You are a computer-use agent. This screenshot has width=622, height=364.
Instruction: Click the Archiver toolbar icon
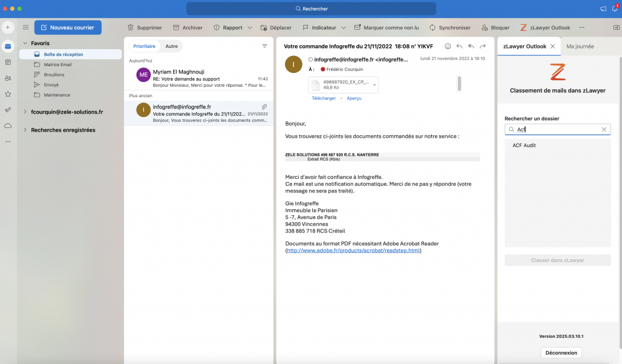tap(176, 28)
